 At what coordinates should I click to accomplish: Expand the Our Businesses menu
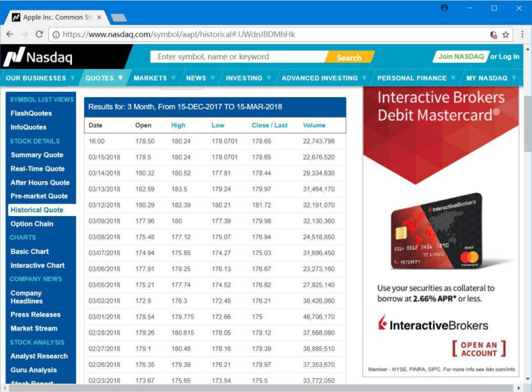(40, 78)
